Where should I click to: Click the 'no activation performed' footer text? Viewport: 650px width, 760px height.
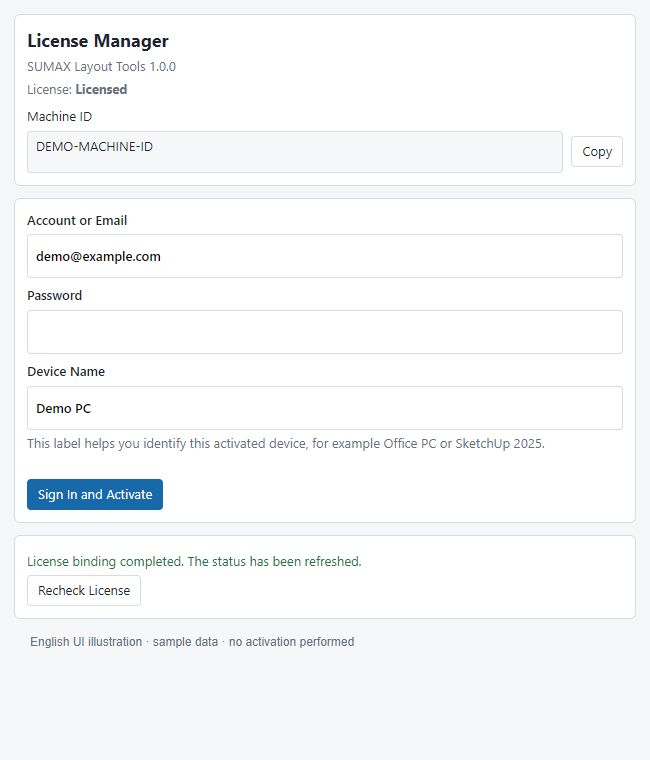(291, 642)
